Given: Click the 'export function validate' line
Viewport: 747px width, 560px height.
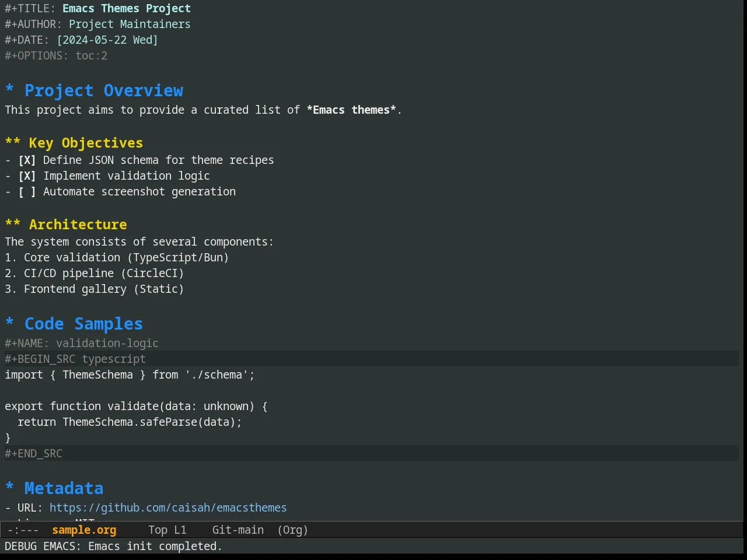Looking at the screenshot, I should [x=136, y=407].
